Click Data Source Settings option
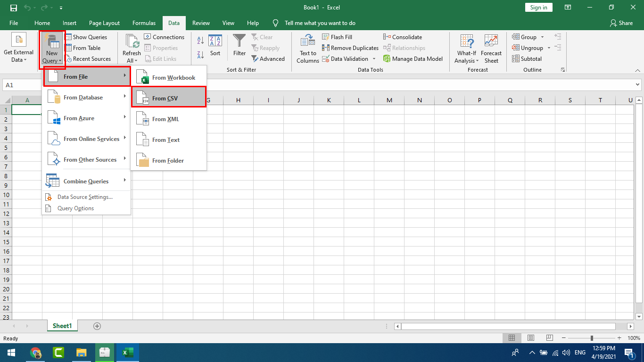Viewport: 644px width, 362px height. coord(85,197)
